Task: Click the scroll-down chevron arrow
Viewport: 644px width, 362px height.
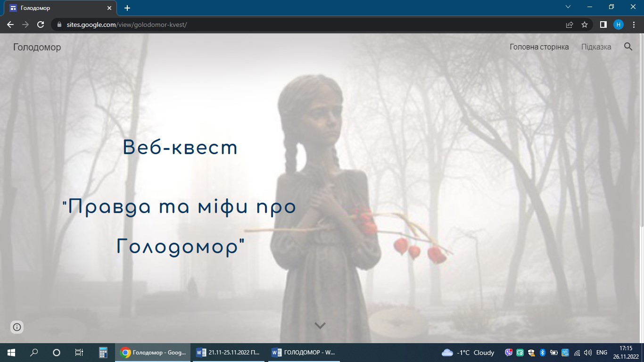Action: 320,325
